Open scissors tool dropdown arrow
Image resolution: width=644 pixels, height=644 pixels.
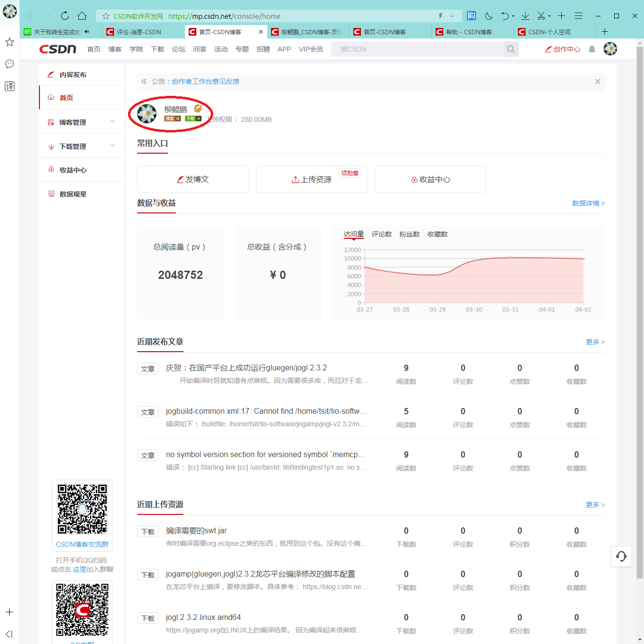tap(549, 16)
